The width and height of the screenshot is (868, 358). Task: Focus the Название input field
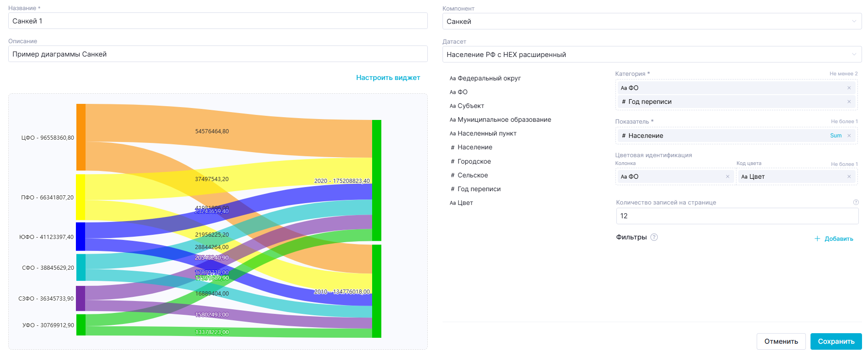218,21
